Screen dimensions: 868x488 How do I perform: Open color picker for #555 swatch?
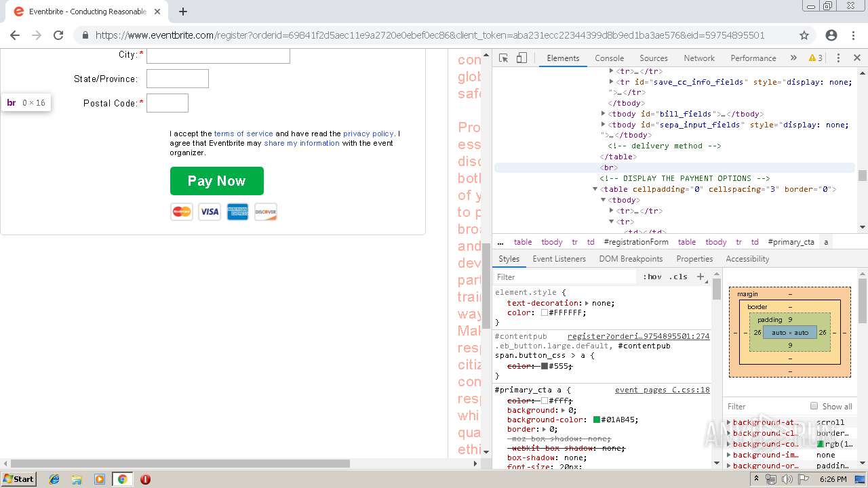(545, 366)
